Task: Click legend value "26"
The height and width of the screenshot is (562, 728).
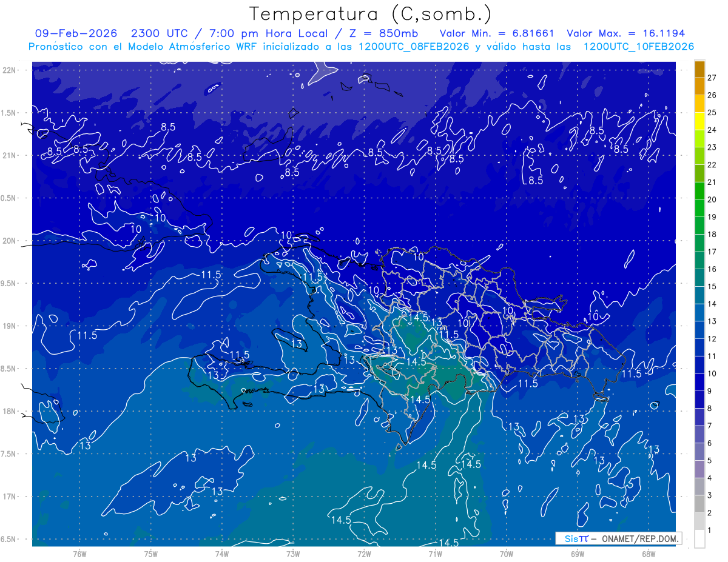Action: (x=712, y=95)
